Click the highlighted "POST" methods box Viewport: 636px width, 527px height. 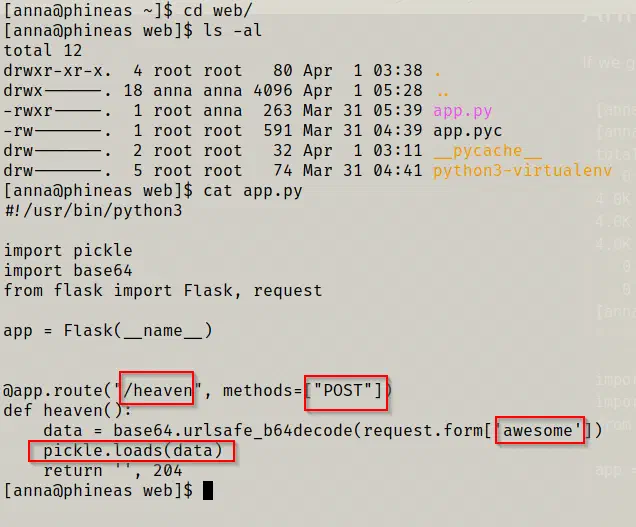pyautogui.click(x=346, y=393)
